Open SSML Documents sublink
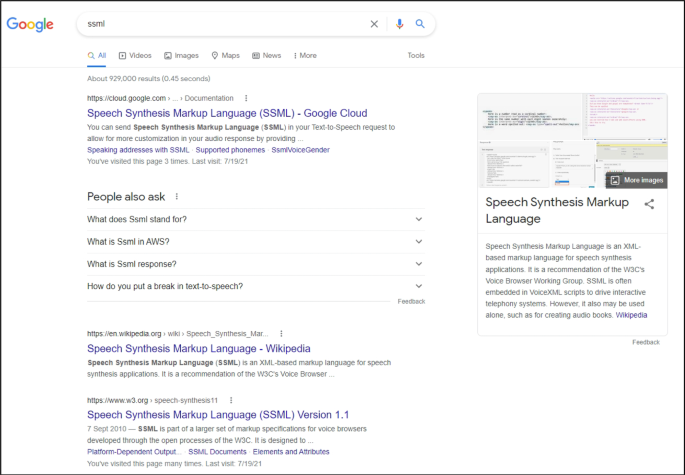This screenshot has height=475, width=685. tap(217, 452)
